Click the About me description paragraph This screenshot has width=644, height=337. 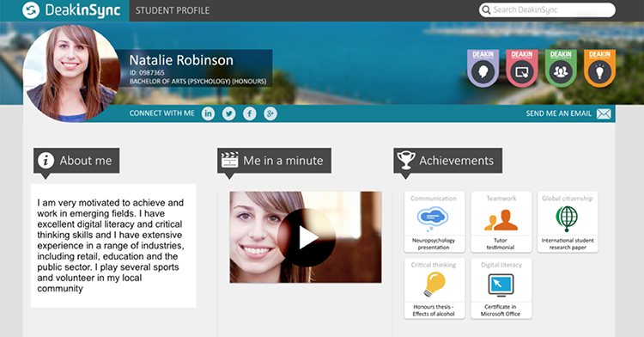(111, 245)
